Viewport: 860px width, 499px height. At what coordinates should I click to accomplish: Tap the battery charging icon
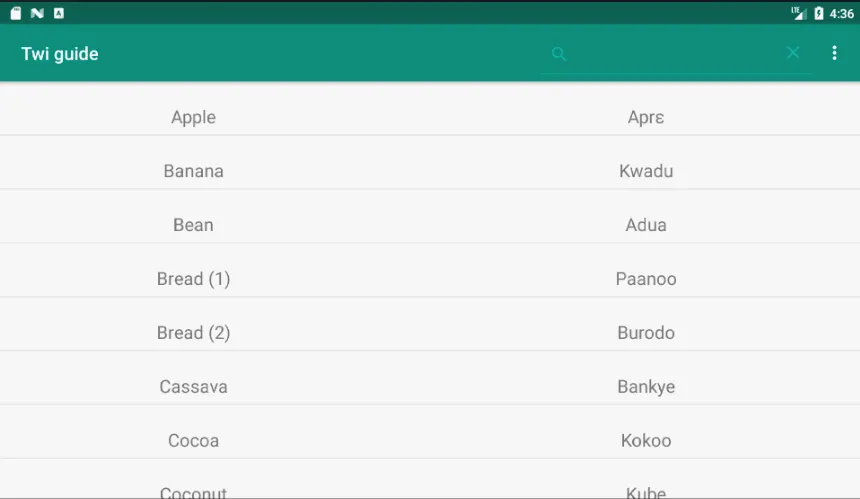[x=818, y=13]
